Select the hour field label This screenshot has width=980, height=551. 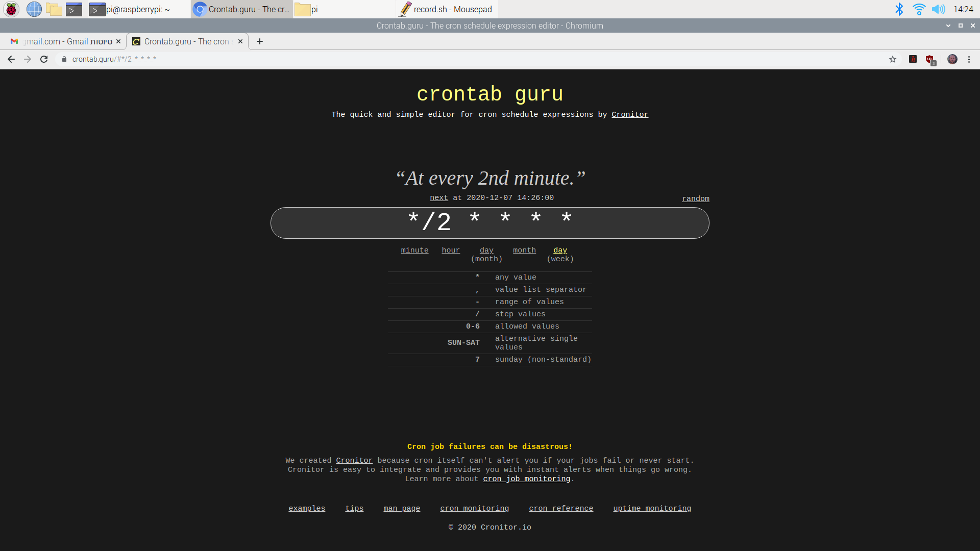coord(451,251)
